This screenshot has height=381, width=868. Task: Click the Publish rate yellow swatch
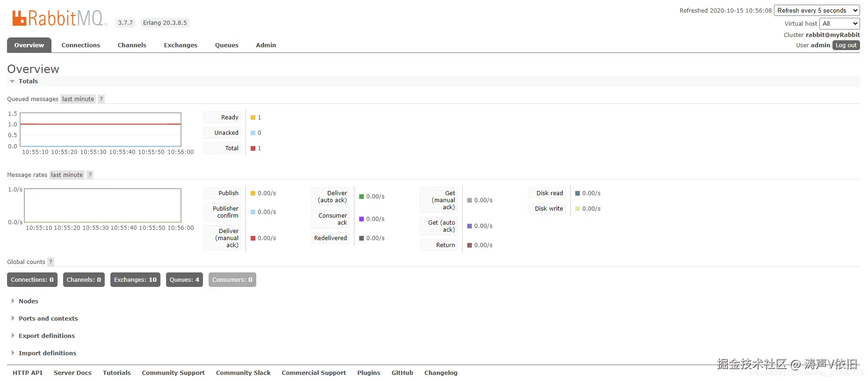tap(253, 193)
